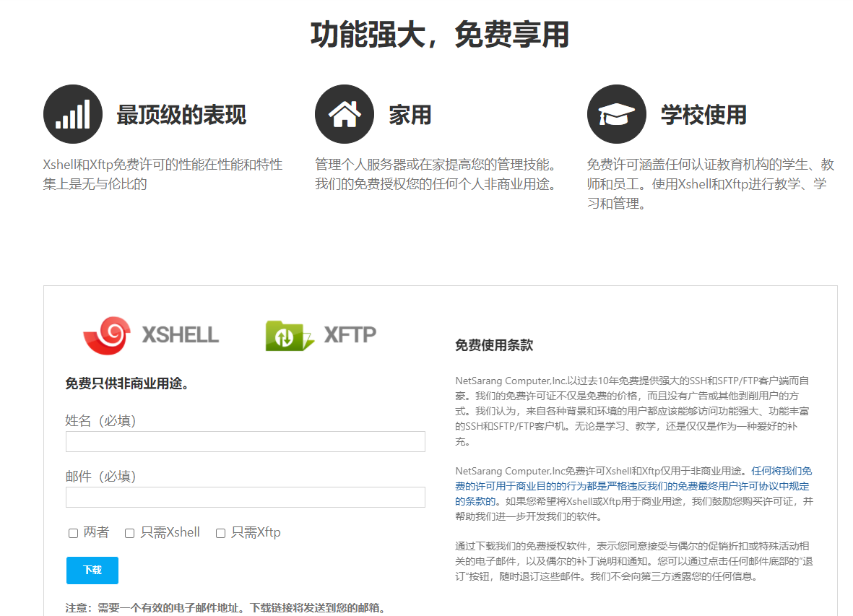This screenshot has width=853, height=616.
Task: Click the red XSHELL swirl logo
Action: (x=107, y=335)
